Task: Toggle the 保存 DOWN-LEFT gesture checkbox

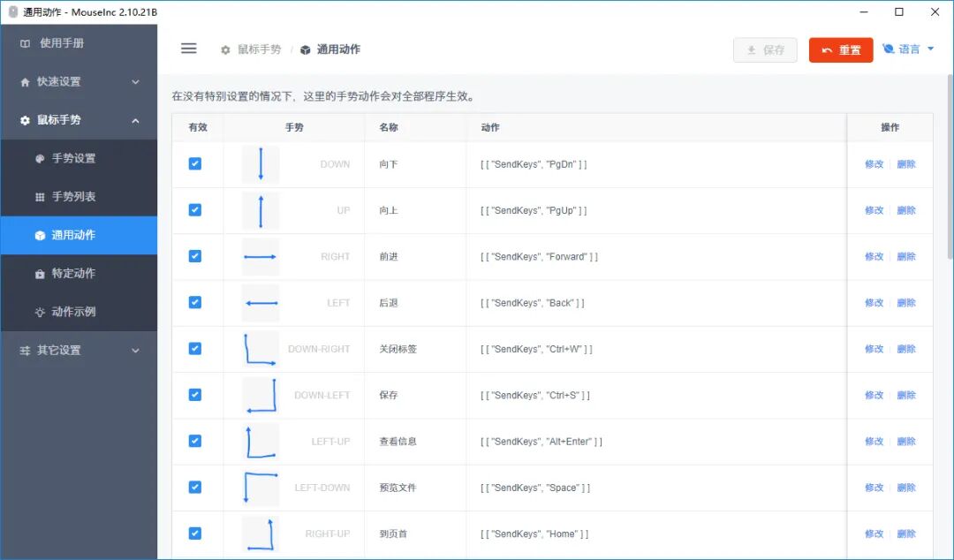Action: click(x=194, y=395)
